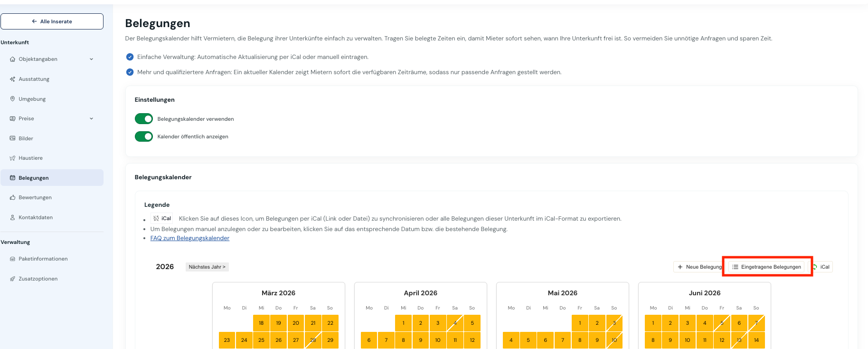
Task: Expand the Preise section chevron
Action: coord(92,119)
